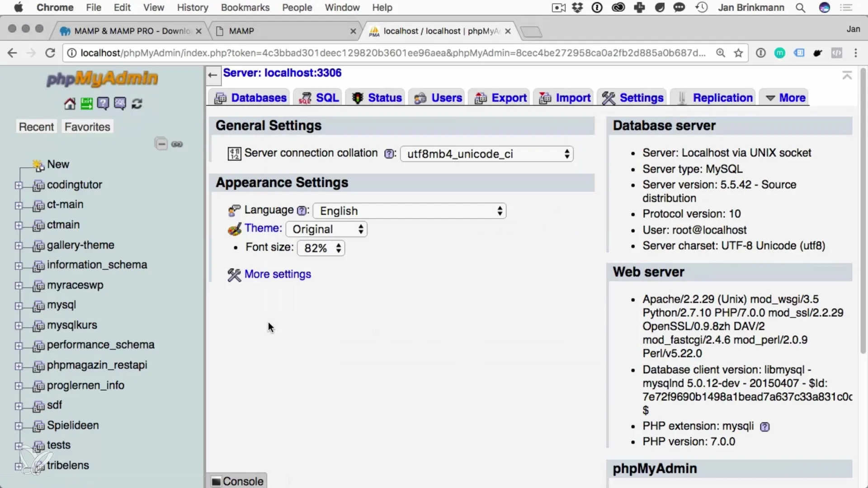Viewport: 868px width, 488px height.
Task: Click the Time Machine menu bar icon
Action: tap(701, 8)
